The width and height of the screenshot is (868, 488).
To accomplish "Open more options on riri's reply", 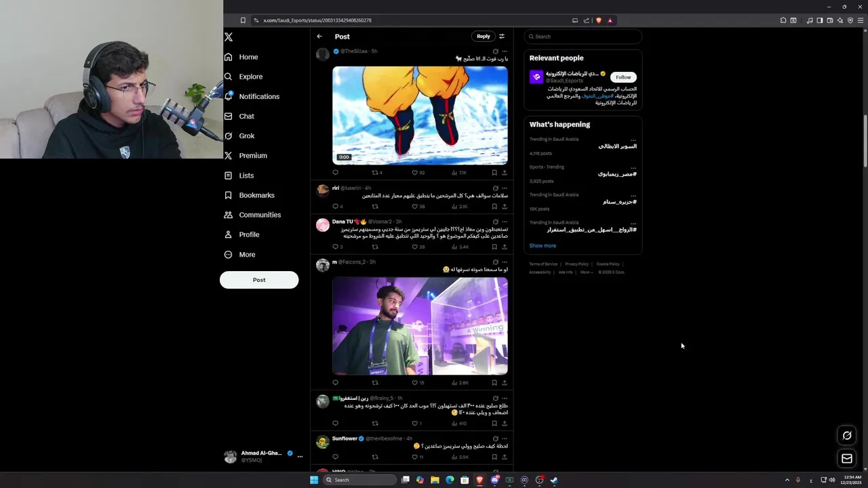I will 505,188.
